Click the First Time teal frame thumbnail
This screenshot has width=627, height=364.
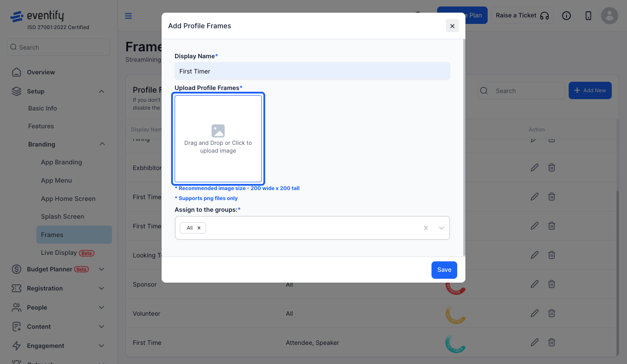(x=455, y=344)
